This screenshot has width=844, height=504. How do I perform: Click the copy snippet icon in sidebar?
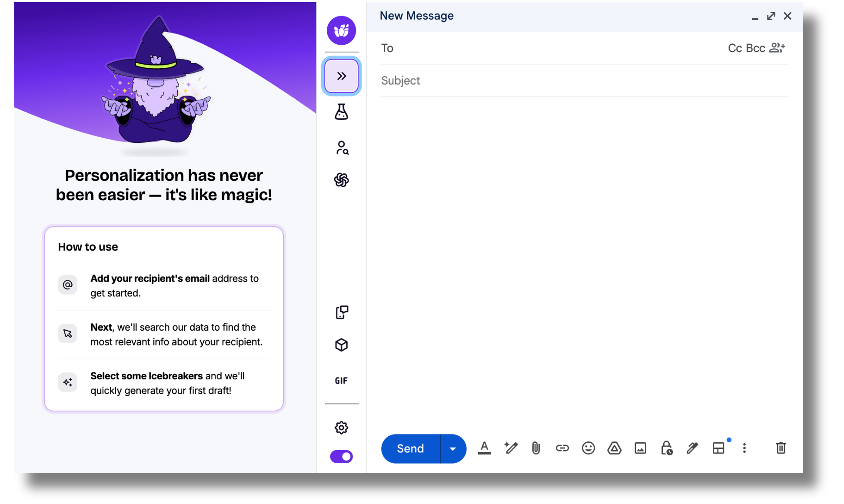tap(342, 312)
